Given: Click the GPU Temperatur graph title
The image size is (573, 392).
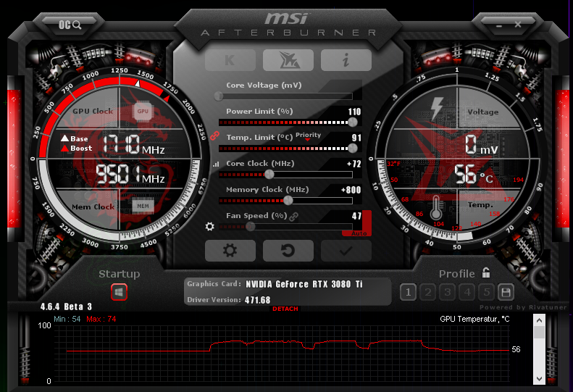Looking at the screenshot, I should click(474, 320).
